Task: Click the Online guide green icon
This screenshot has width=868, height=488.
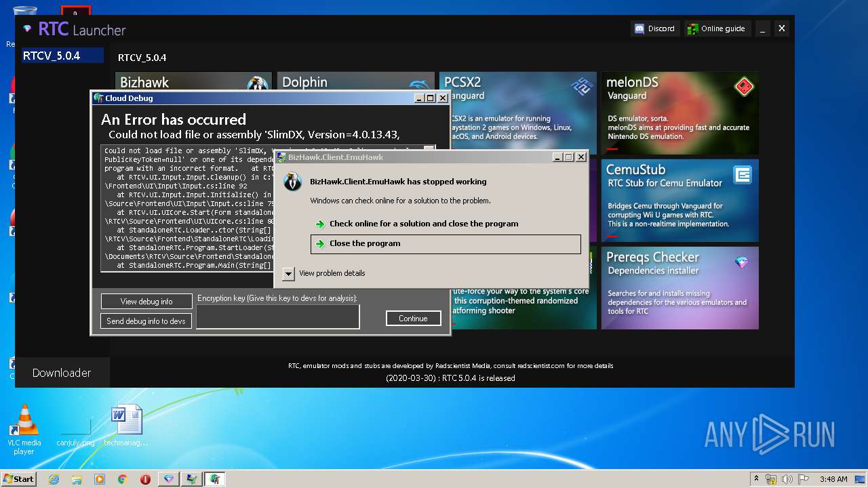Action: click(x=692, y=28)
